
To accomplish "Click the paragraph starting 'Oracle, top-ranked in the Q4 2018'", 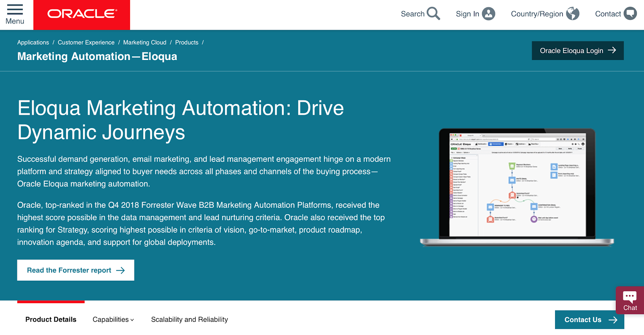I will [x=201, y=223].
